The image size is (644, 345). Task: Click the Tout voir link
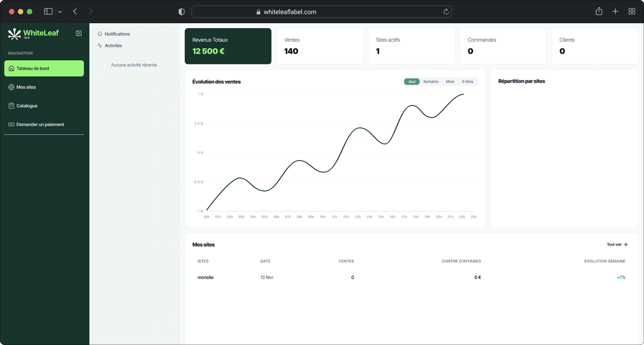click(617, 244)
